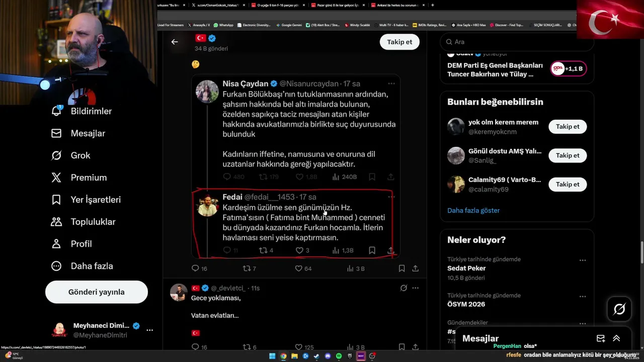Open Google Gemini bookmark
The width and height of the screenshot is (644, 362).
pyautogui.click(x=288, y=25)
